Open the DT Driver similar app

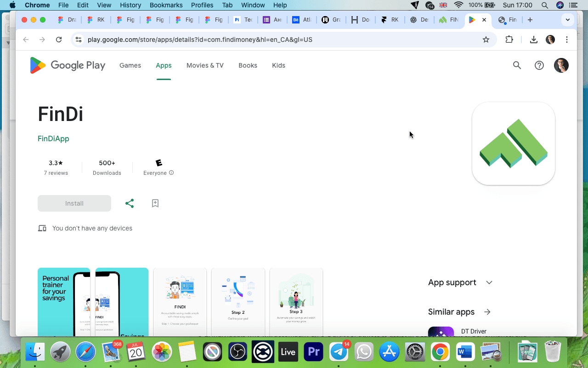[x=473, y=332]
